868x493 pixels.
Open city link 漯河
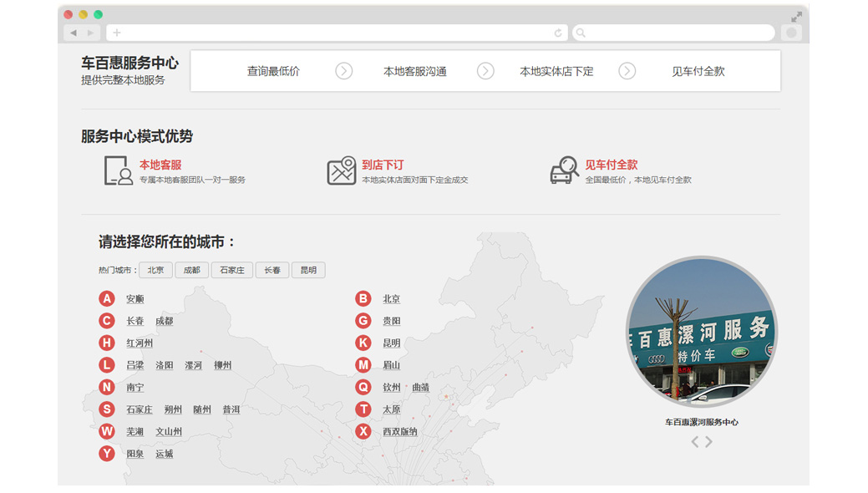tap(193, 365)
